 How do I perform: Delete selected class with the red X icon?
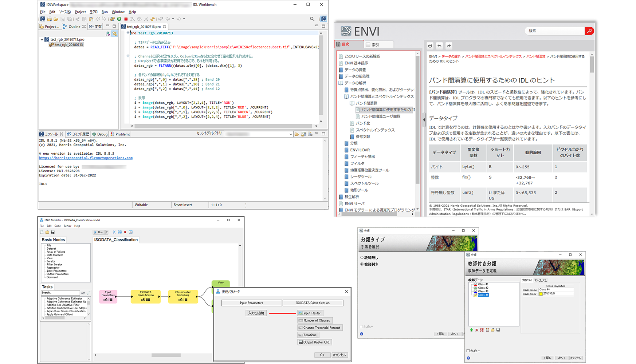tap(476, 330)
